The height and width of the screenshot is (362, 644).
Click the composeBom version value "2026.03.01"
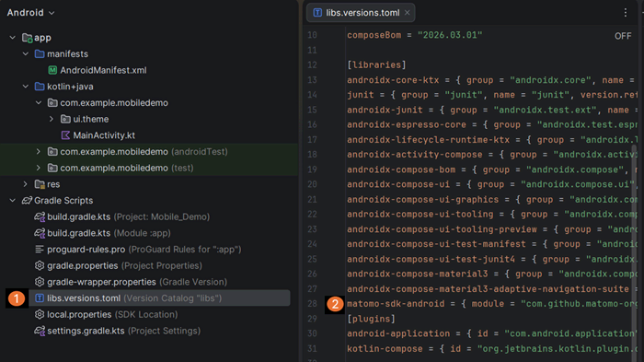click(x=450, y=35)
